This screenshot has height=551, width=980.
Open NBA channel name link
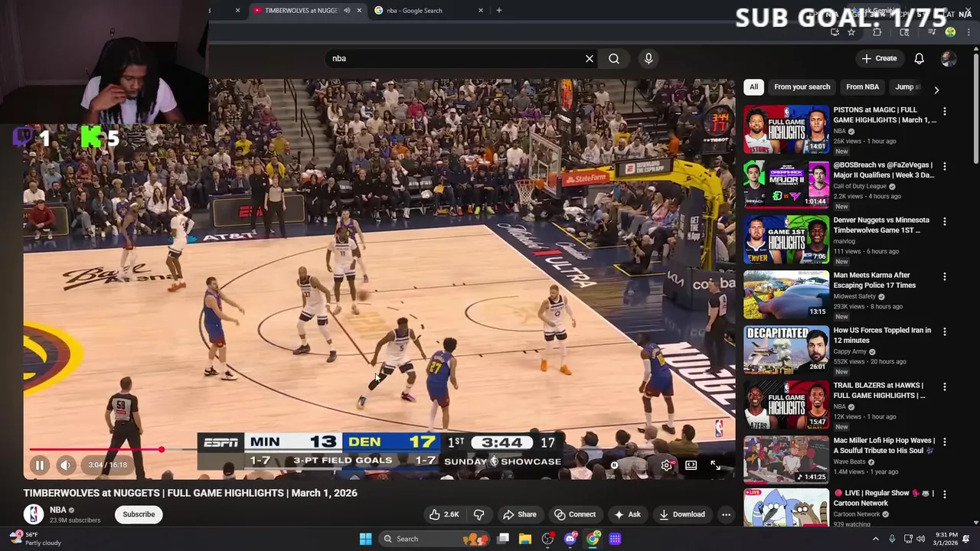point(58,510)
